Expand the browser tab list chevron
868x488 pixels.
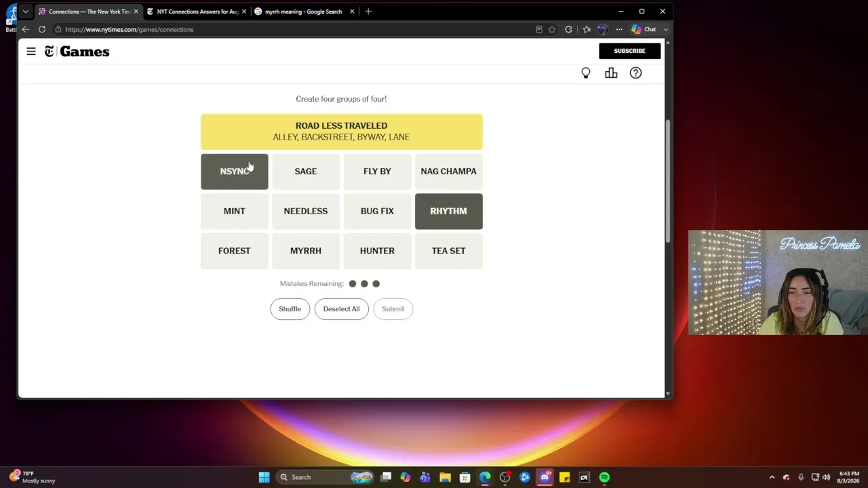coord(26,12)
